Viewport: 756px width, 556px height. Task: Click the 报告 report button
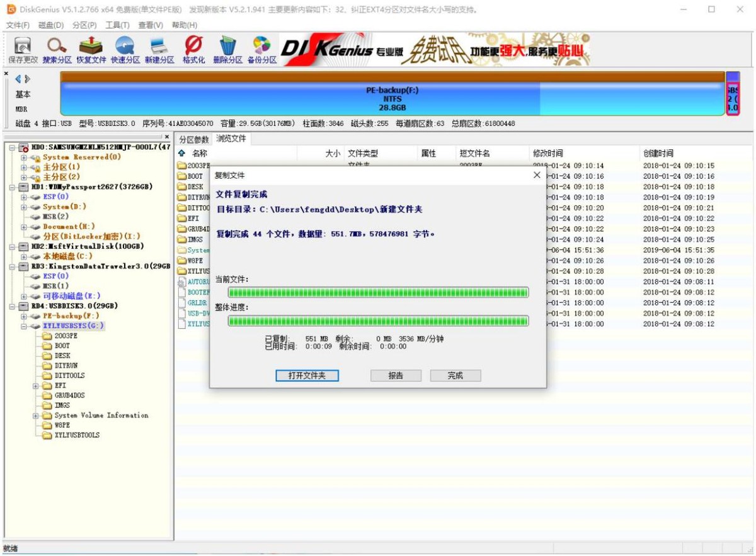tap(396, 375)
